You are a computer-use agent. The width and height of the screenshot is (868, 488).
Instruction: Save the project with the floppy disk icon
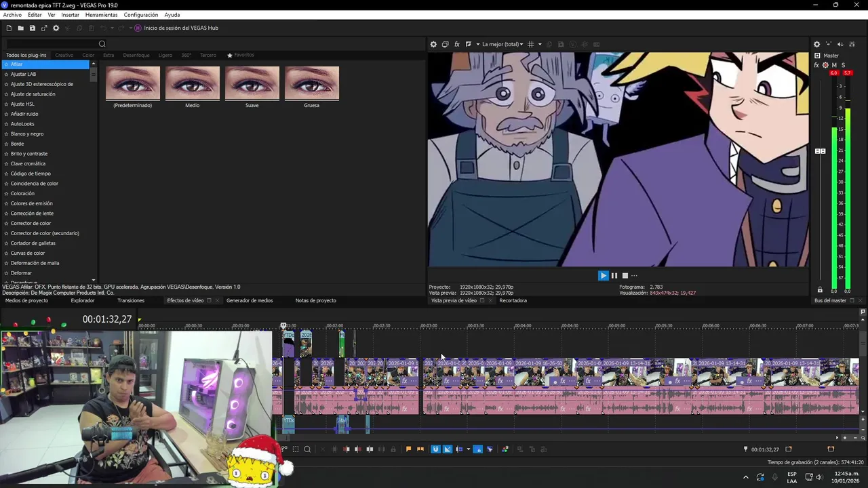tap(32, 28)
